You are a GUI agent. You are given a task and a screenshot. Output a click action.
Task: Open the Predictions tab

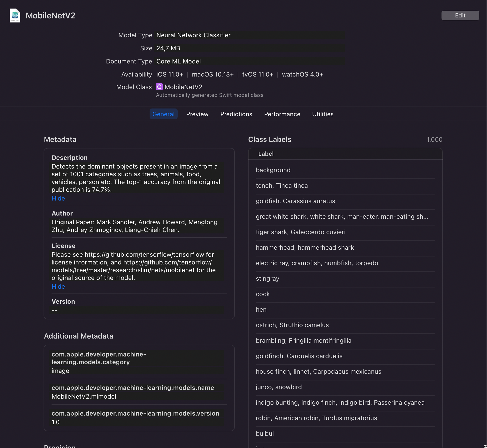[x=236, y=114]
